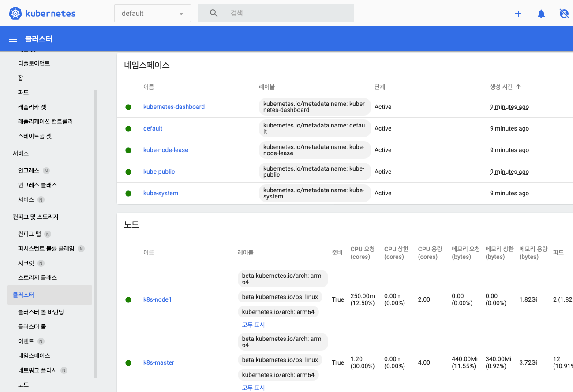The height and width of the screenshot is (392, 573).
Task: Click the search magnifier icon
Action: pos(214,13)
